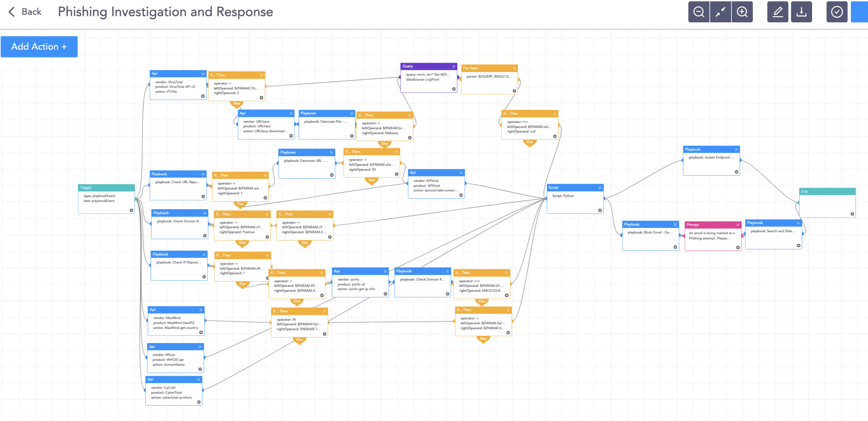The height and width of the screenshot is (421, 868).
Task: Open settings gear on Trigger node
Action: coord(131,210)
